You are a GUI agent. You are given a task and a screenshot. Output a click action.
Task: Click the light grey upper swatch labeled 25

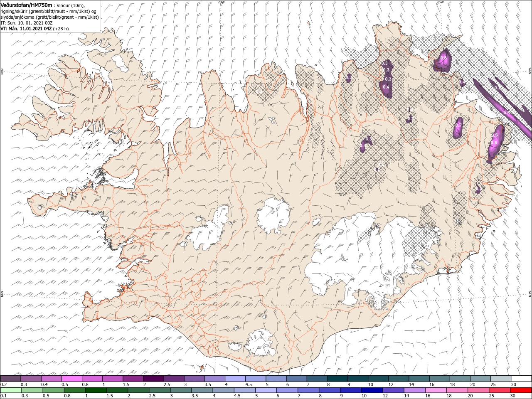(x=500, y=379)
